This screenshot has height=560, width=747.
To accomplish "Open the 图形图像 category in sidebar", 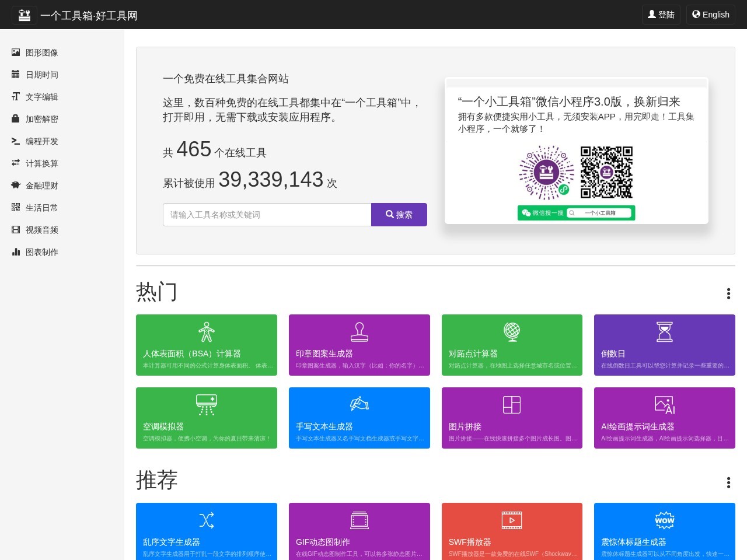I will (x=35, y=52).
